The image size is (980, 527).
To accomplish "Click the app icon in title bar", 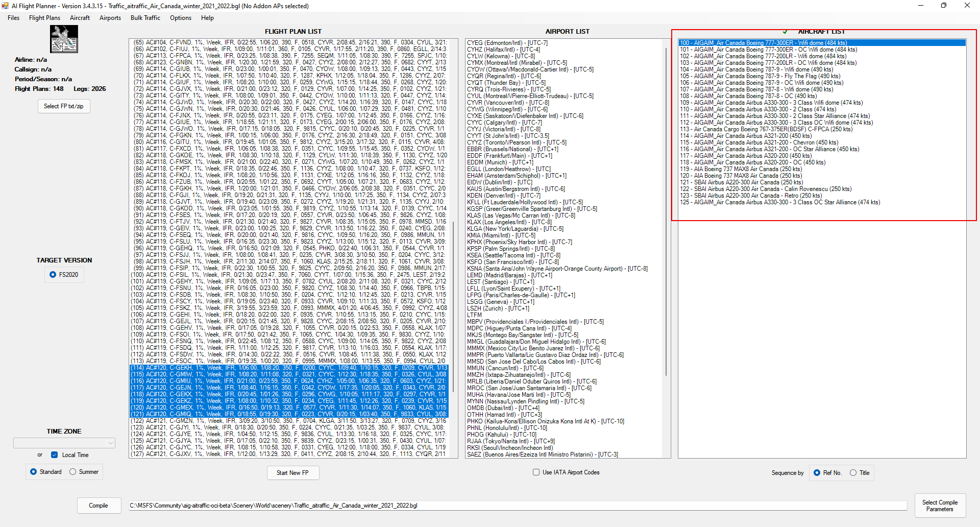I will point(6,6).
